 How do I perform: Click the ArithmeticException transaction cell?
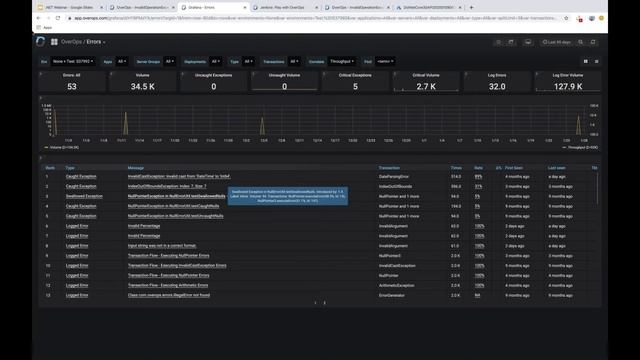396,285
